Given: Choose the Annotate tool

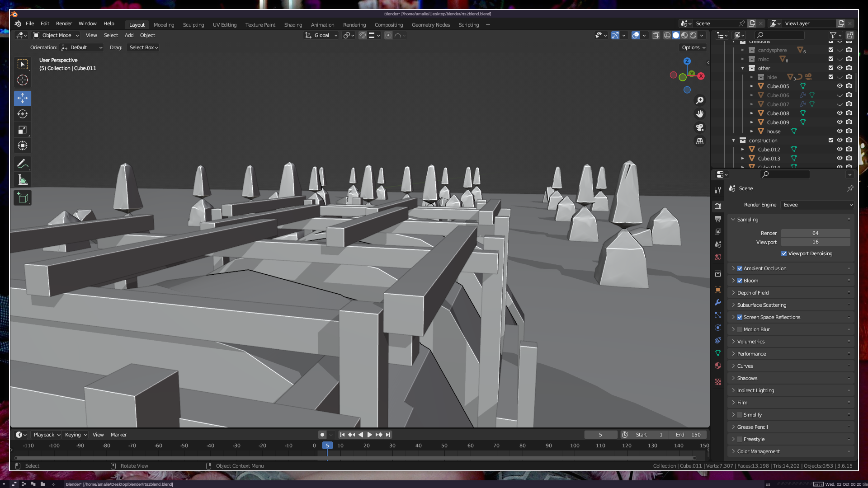Looking at the screenshot, I should coord(23,164).
